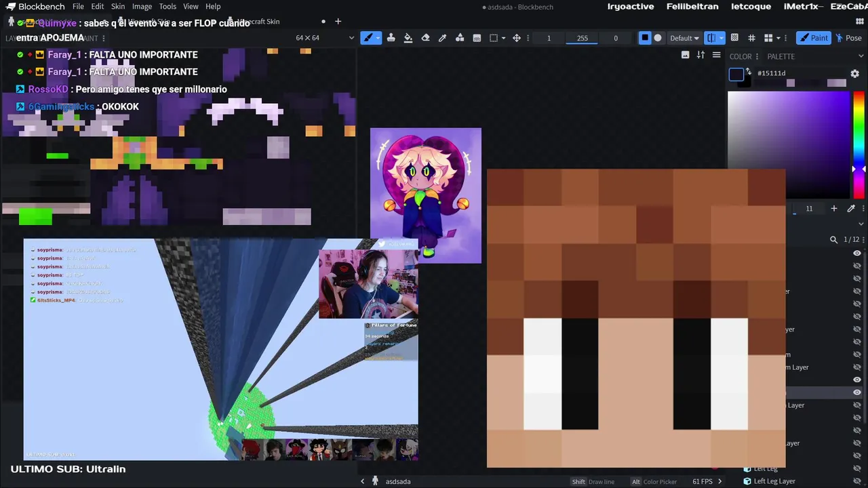
Task: Select the Color Picker eyedropper tool
Action: [x=442, y=38]
